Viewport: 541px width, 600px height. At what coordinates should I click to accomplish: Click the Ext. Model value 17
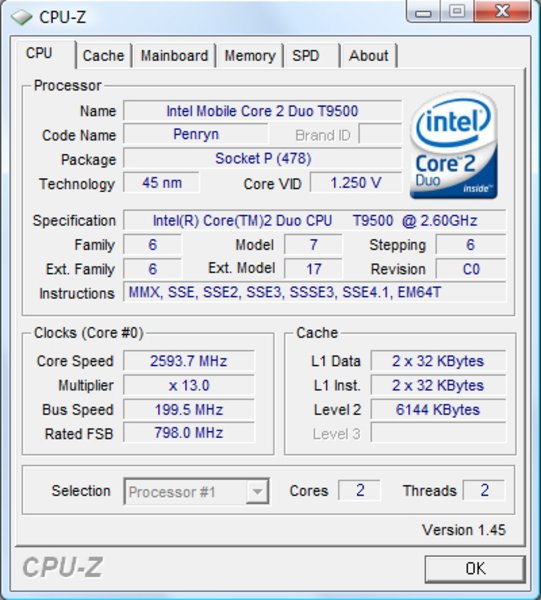tap(313, 269)
